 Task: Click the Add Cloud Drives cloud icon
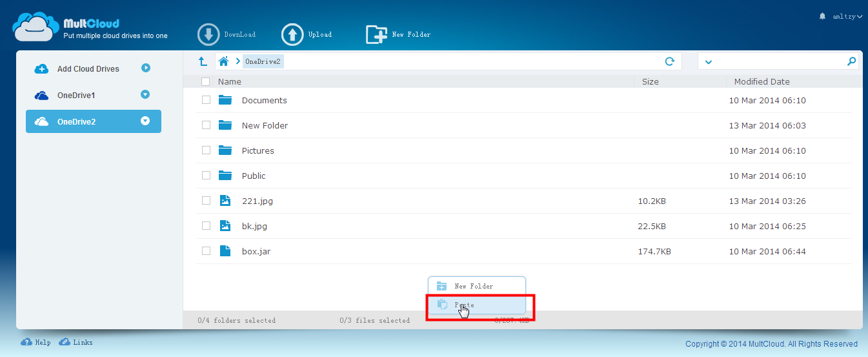[41, 69]
